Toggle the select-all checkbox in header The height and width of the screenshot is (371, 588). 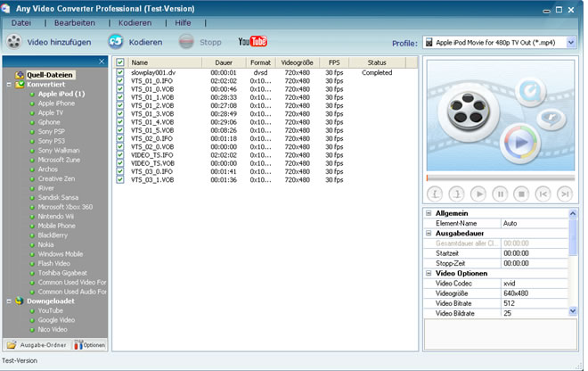(120, 62)
